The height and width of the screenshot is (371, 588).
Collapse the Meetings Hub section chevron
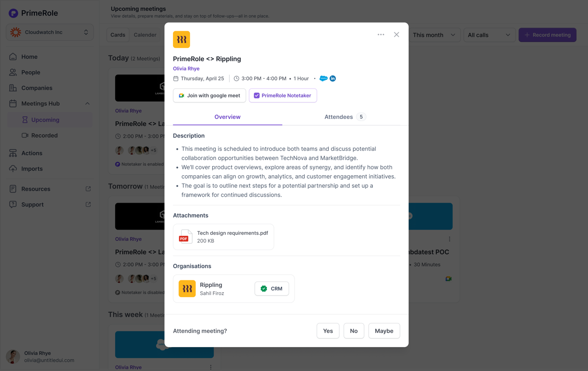[x=87, y=104]
